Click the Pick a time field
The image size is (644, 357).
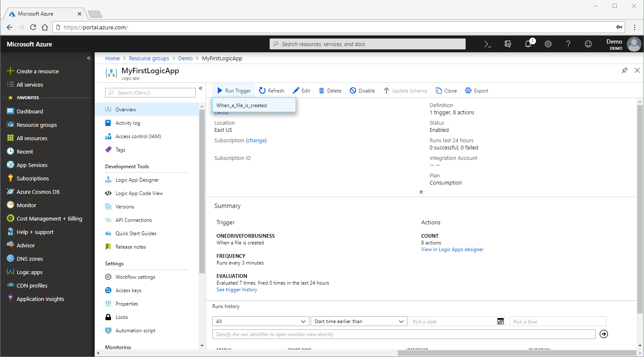pos(558,321)
